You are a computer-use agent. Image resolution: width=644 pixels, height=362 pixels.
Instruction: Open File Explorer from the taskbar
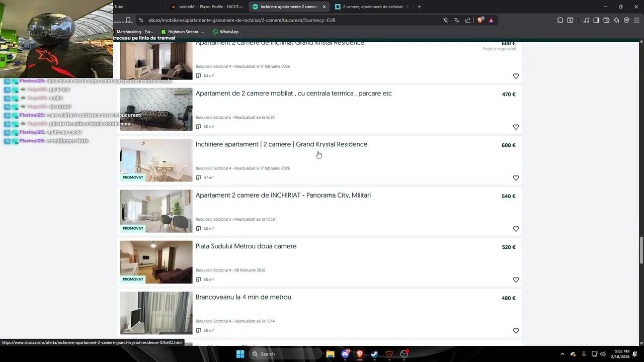tap(330, 354)
